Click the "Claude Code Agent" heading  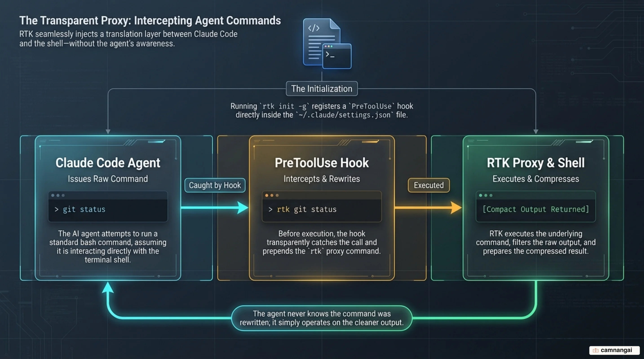(108, 163)
